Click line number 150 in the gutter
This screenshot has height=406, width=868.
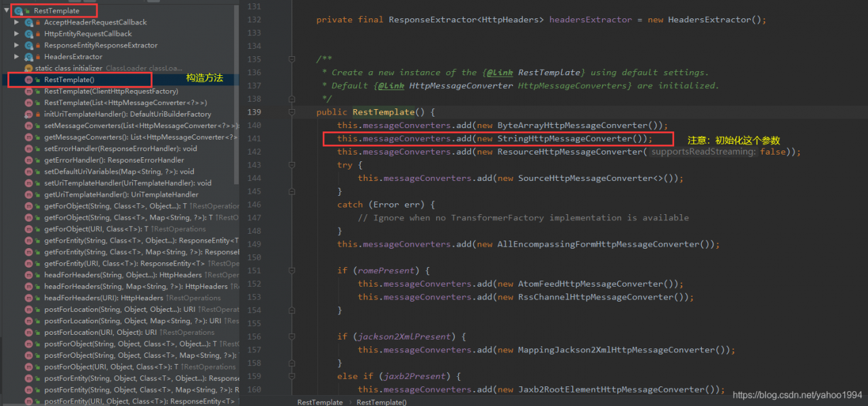pos(254,258)
